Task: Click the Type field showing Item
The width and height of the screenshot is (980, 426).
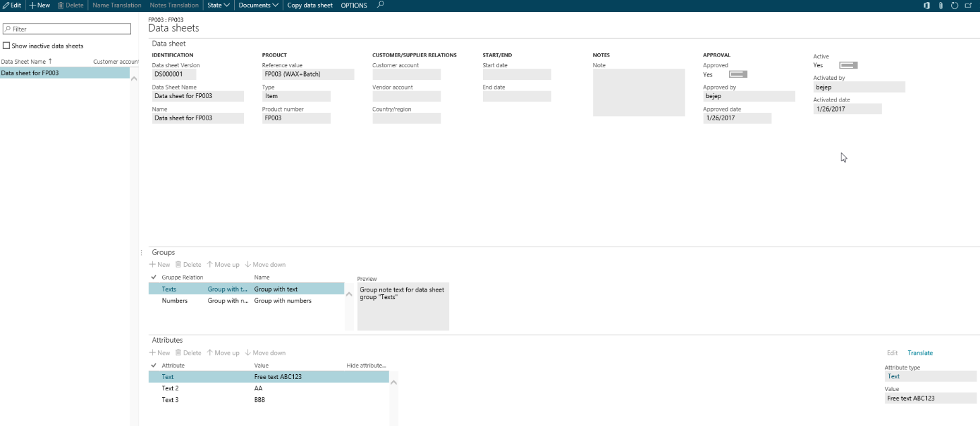Action: 297,96
